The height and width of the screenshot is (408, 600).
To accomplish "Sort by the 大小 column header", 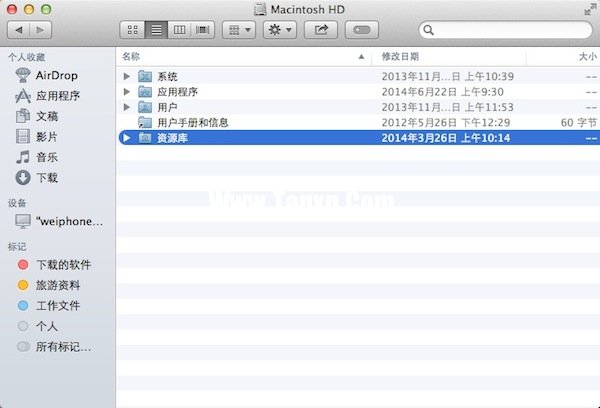I will [x=563, y=57].
